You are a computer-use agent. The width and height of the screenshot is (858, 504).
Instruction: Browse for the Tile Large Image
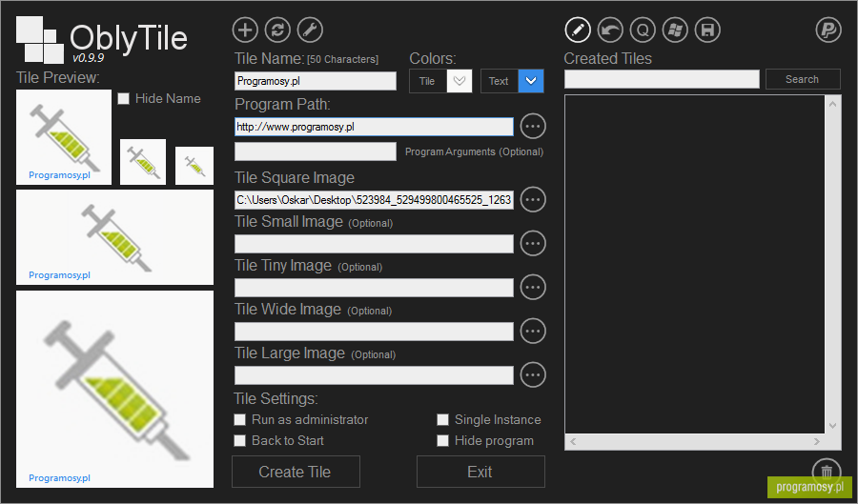[533, 375]
